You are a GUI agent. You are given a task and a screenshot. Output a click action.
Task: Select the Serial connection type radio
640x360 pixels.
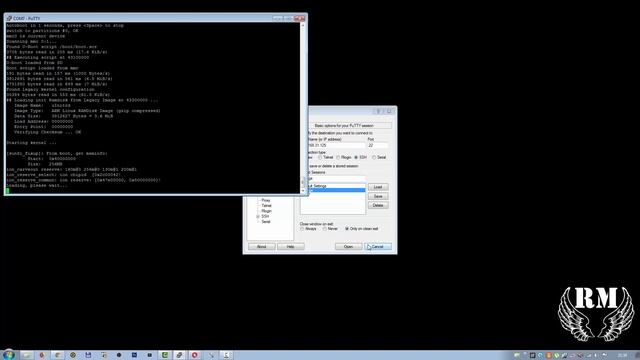pyautogui.click(x=374, y=157)
